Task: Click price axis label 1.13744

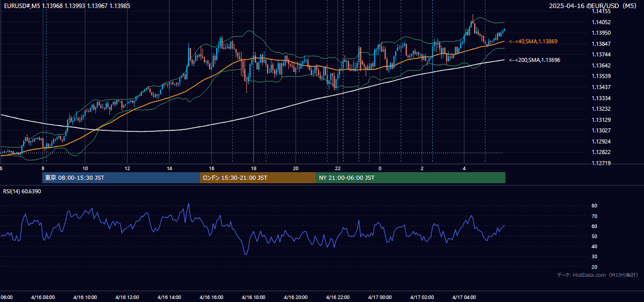Action: click(602, 54)
